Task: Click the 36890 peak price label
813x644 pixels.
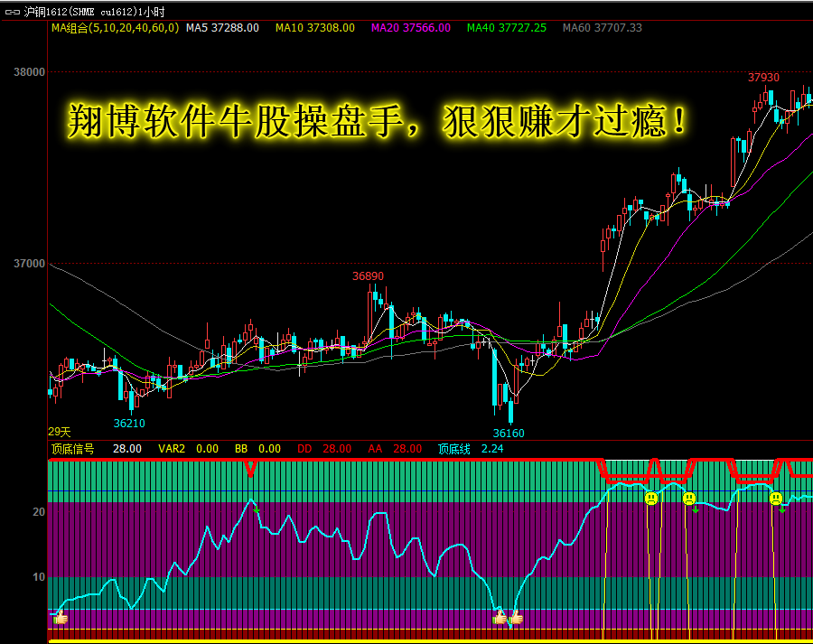Action: coord(369,276)
